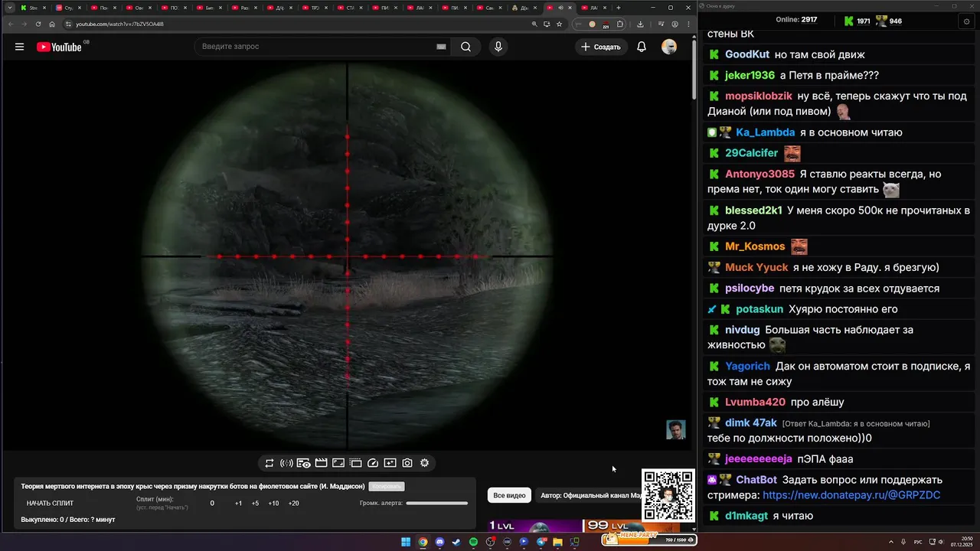
Task: Select the Все видео filter chip
Action: [x=509, y=495]
